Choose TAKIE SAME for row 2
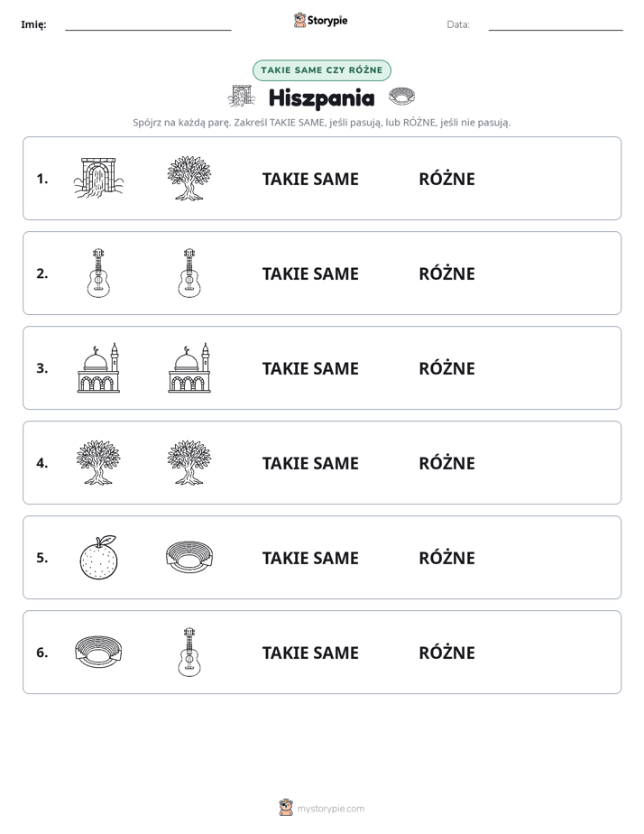Viewport: 644px width, 834px height. pos(310,273)
